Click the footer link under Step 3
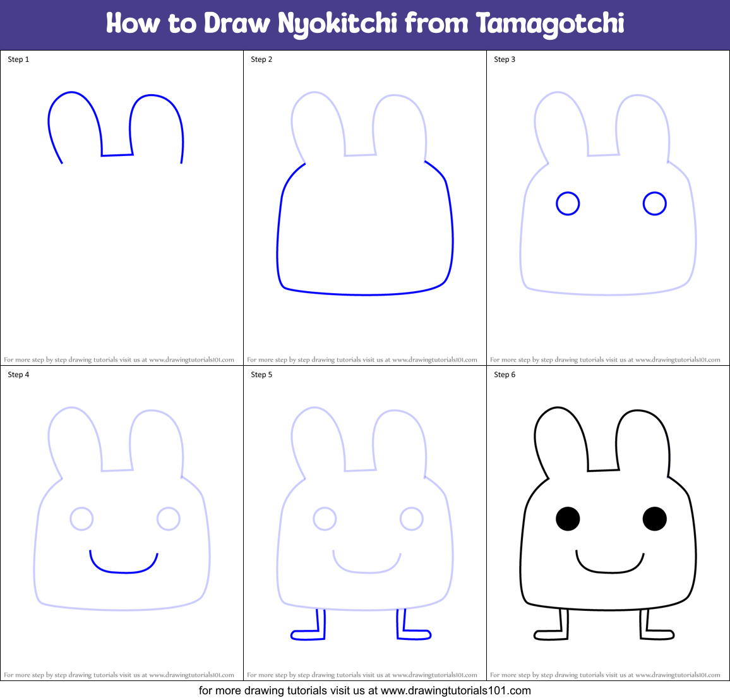This screenshot has width=730, height=700. point(607,359)
